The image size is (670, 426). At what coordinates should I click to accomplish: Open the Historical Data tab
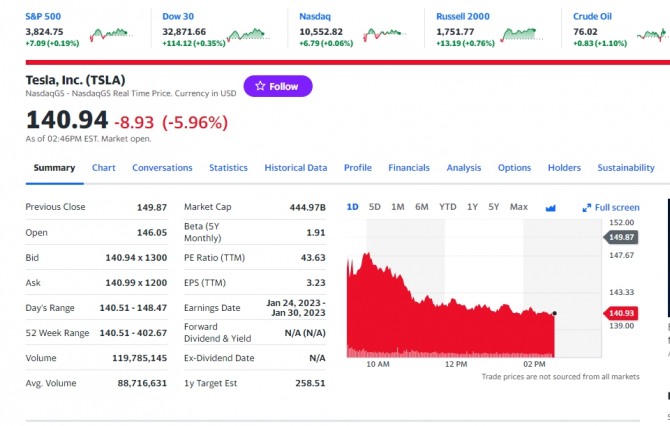click(x=296, y=168)
